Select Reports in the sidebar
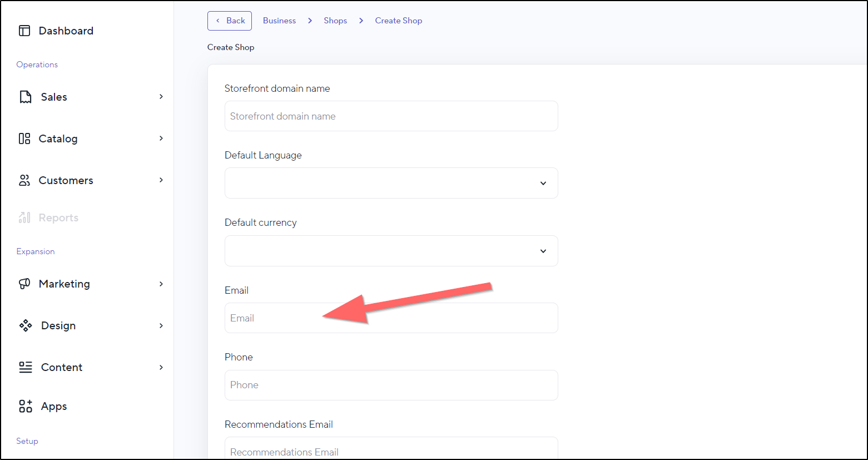 pyautogui.click(x=58, y=217)
